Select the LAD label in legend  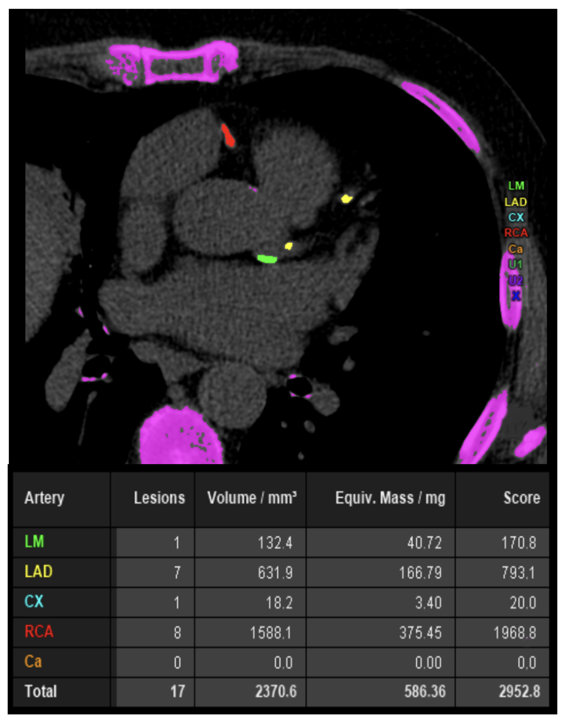[515, 202]
